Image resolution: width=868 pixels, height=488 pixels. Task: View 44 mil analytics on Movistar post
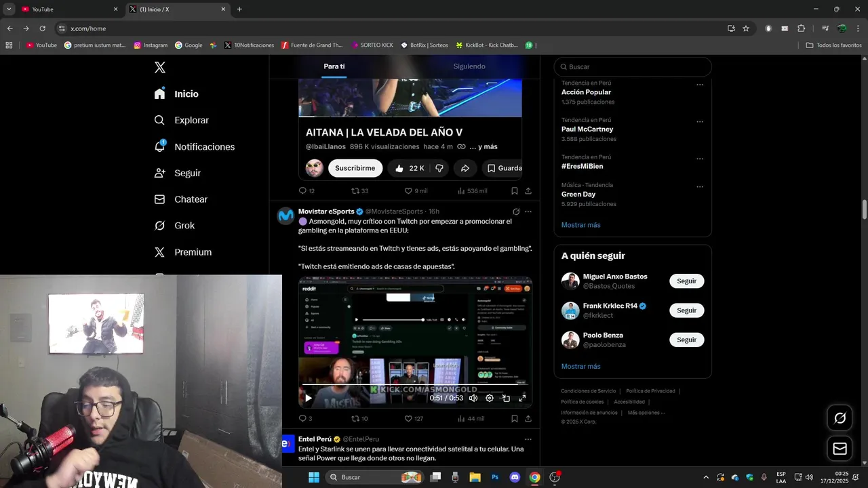tap(471, 419)
